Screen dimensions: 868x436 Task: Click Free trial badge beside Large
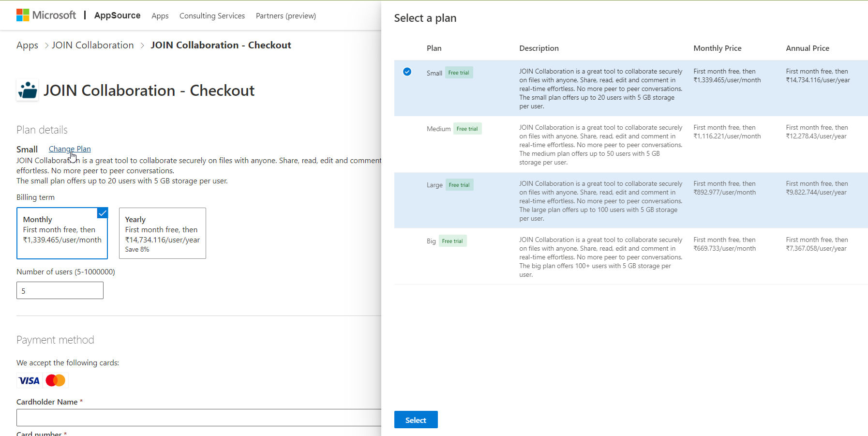pyautogui.click(x=459, y=185)
